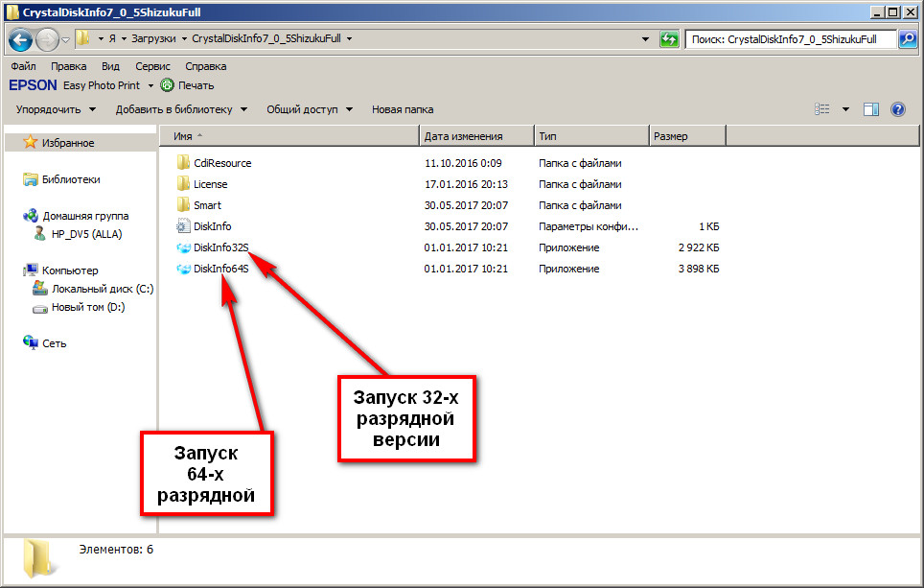Image resolution: width=924 pixels, height=588 pixels.
Task: Click the change view icon
Action: 822,109
